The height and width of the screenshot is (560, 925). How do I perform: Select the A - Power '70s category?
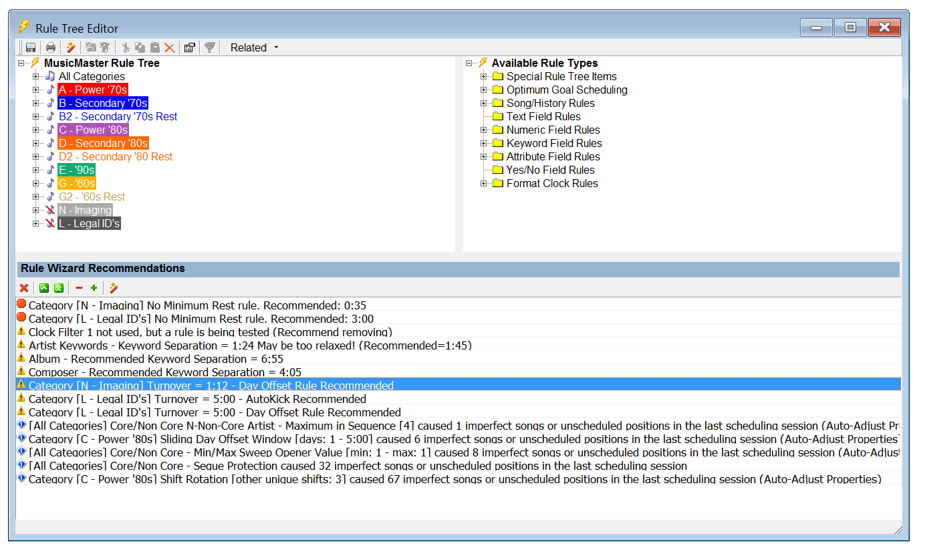(92, 90)
